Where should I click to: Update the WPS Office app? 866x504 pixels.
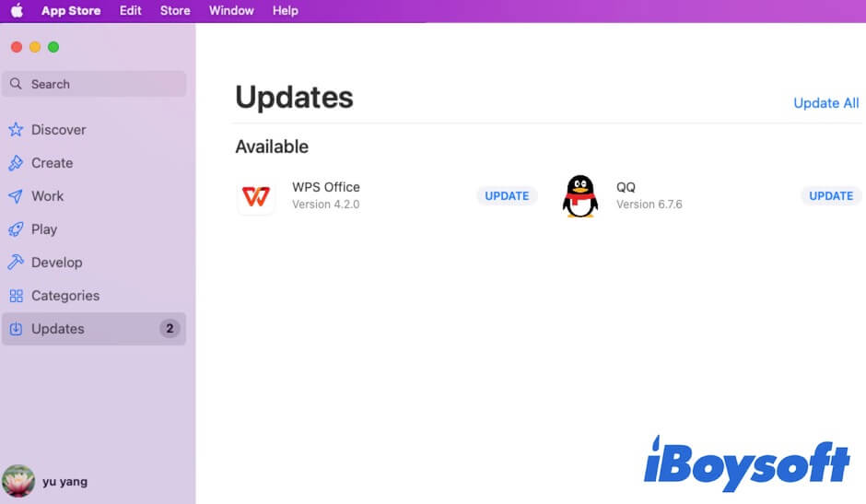[x=507, y=195]
